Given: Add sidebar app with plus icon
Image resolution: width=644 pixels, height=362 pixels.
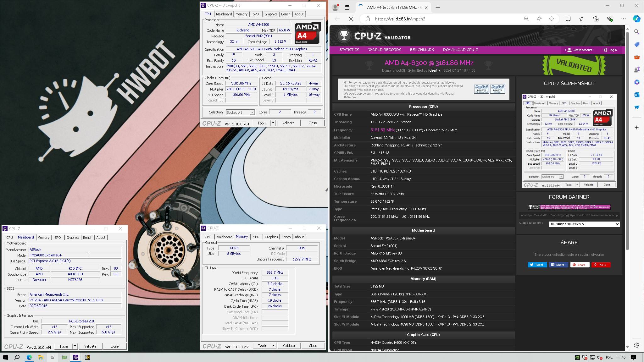Looking at the screenshot, I should tap(636, 127).
